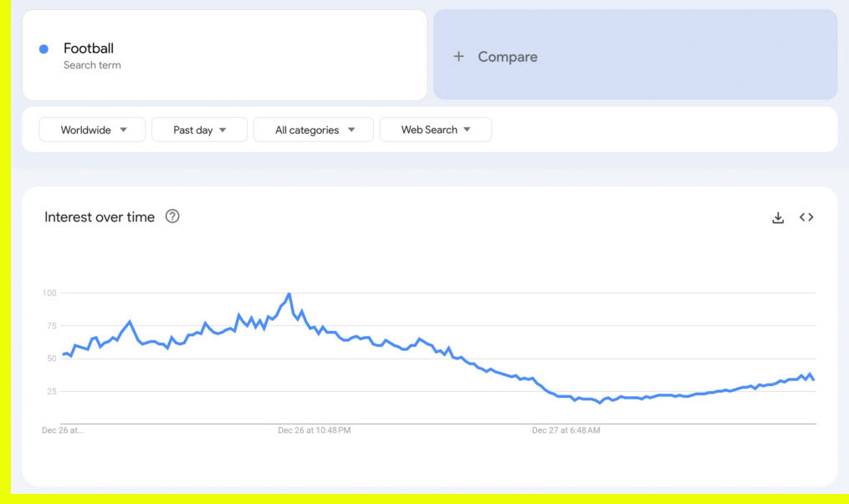The image size is (849, 504).
Task: Click the 50 y-axis value label
Action: point(51,359)
